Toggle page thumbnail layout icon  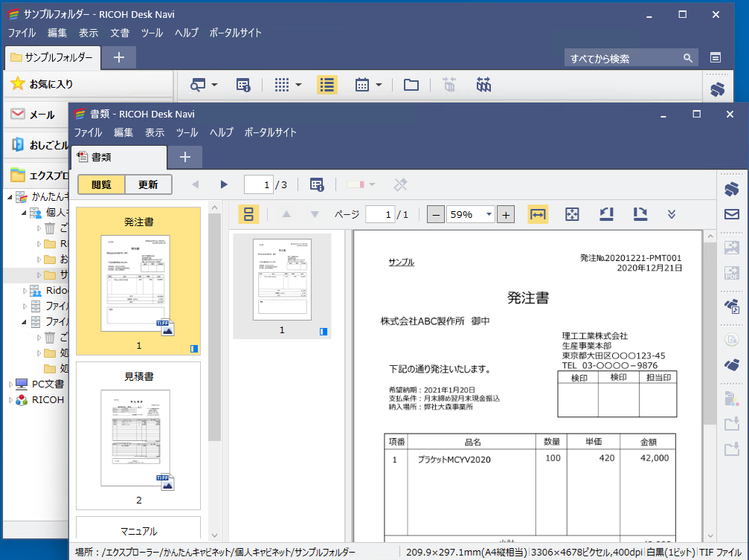(248, 214)
